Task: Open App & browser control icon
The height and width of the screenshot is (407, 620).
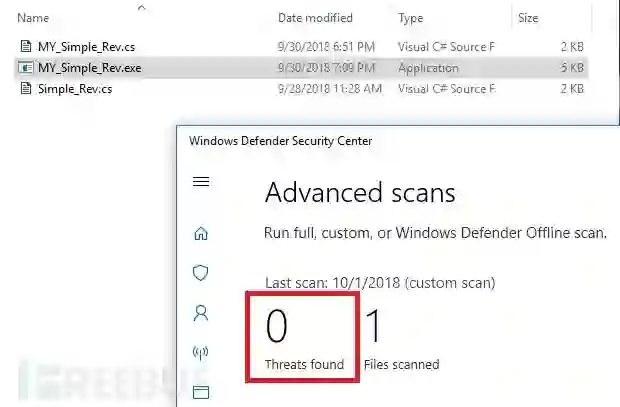Action: click(201, 392)
